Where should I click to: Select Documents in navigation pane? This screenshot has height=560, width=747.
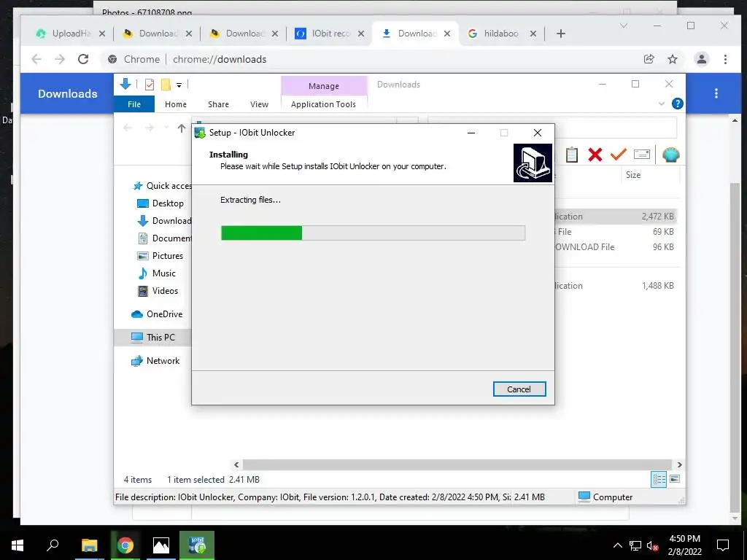point(164,238)
